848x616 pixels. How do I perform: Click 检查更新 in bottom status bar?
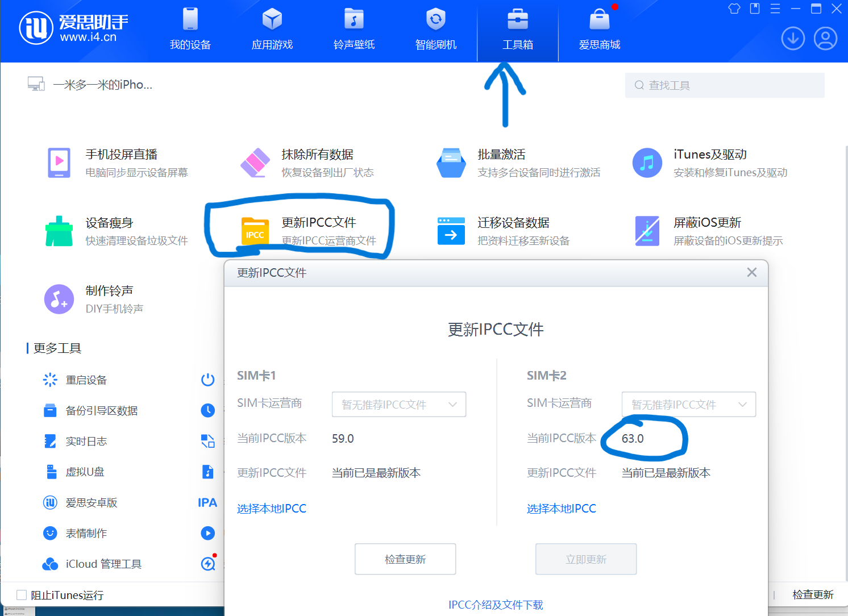pos(813,594)
